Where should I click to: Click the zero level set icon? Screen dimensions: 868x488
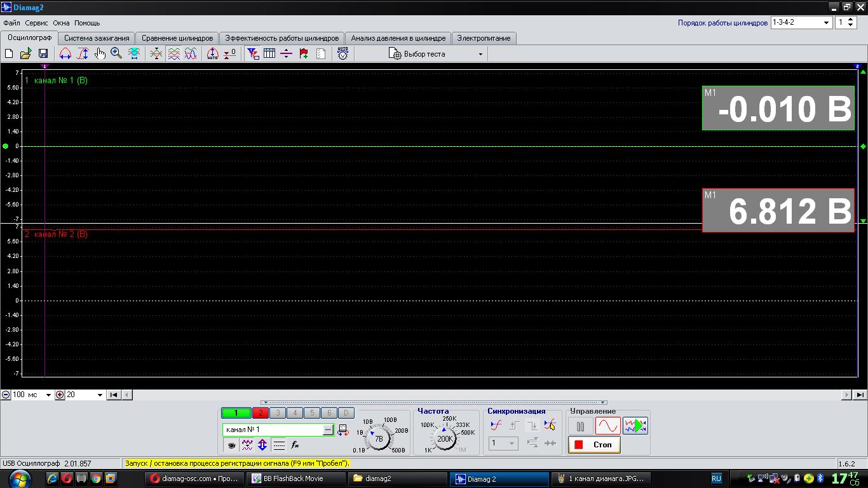pyautogui.click(x=230, y=54)
